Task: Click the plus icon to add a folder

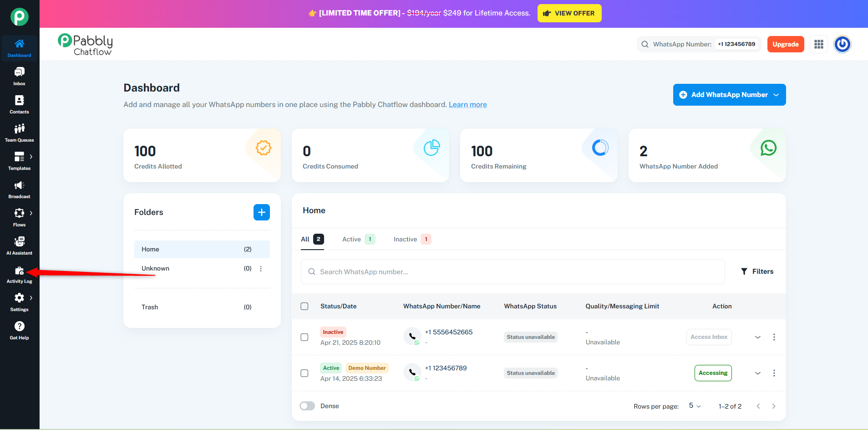Action: [x=262, y=212]
